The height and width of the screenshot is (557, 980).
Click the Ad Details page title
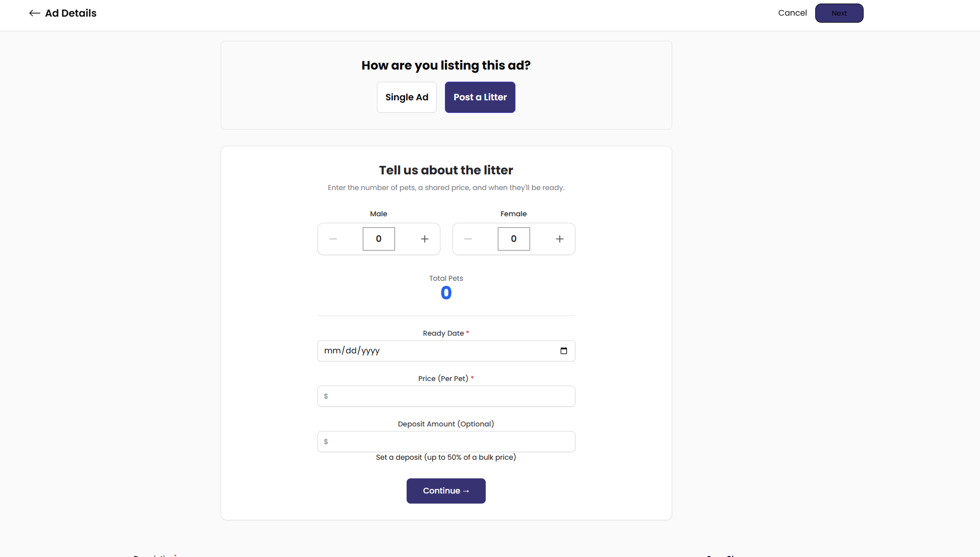[x=71, y=13]
